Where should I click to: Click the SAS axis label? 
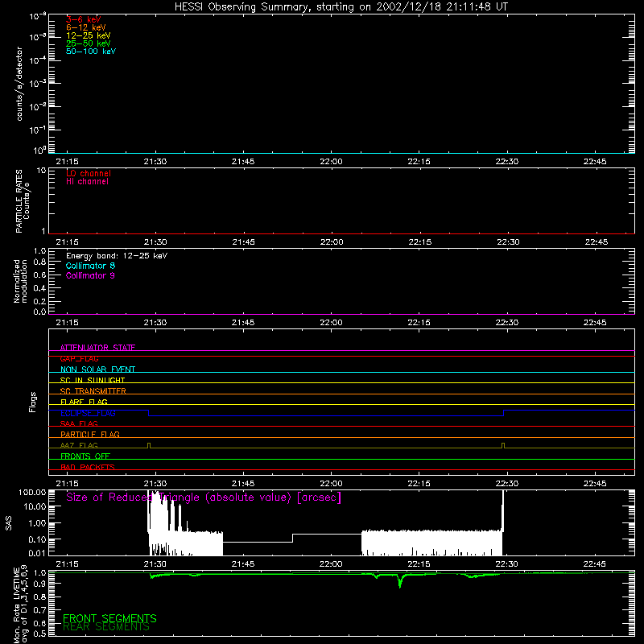(9, 523)
